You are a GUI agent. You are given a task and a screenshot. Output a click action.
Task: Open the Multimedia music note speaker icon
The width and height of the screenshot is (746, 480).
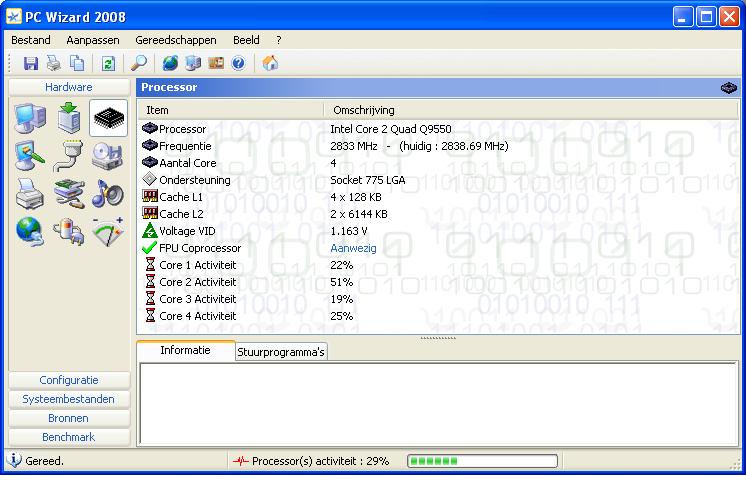click(108, 194)
